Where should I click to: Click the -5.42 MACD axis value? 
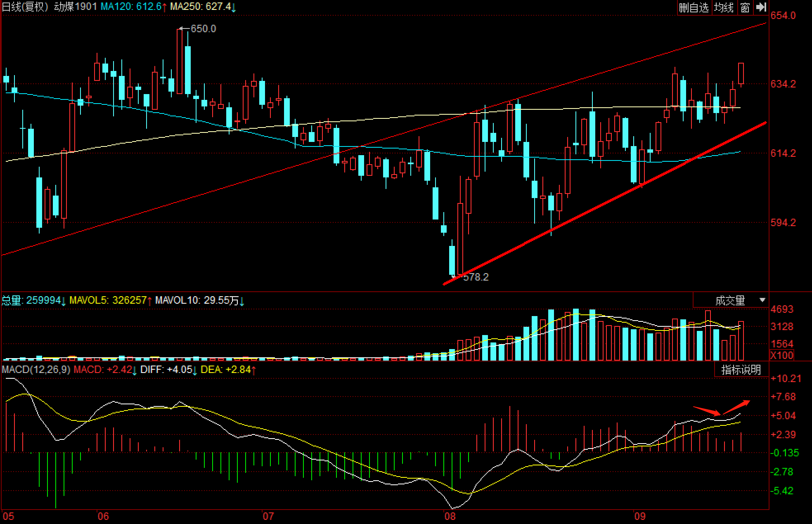coord(782,491)
